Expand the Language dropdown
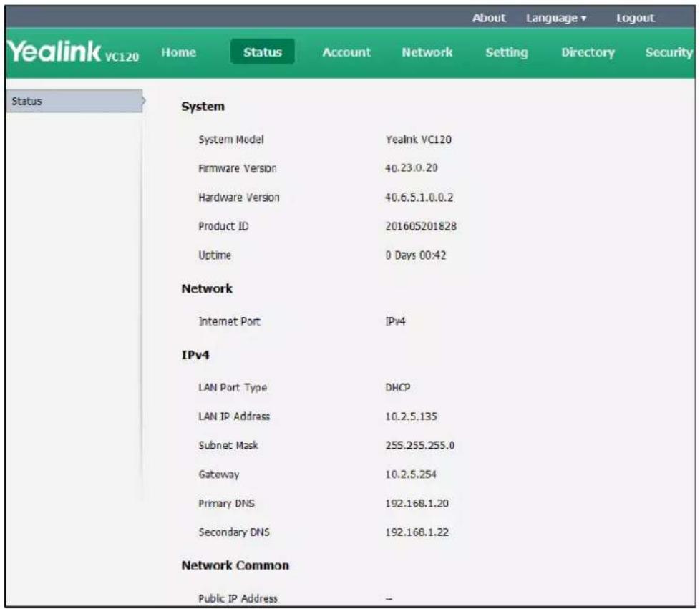This screenshot has width=700, height=609. pos(556,19)
